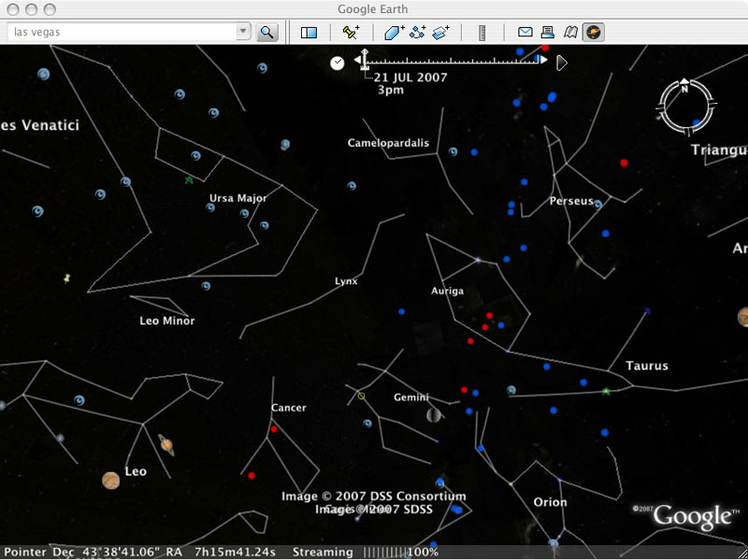Toggle the sidebar panel button
The width and height of the screenshot is (748, 560).
[309, 32]
